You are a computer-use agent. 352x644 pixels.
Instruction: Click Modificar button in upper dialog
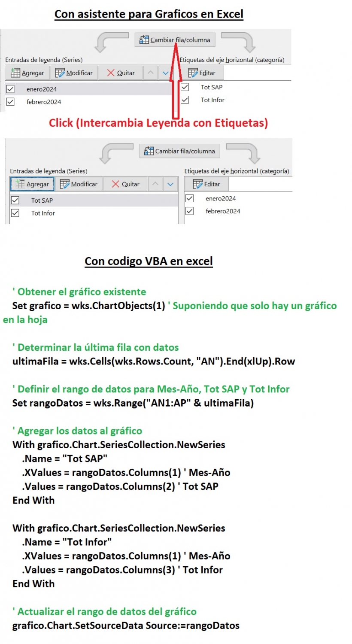[x=74, y=73]
